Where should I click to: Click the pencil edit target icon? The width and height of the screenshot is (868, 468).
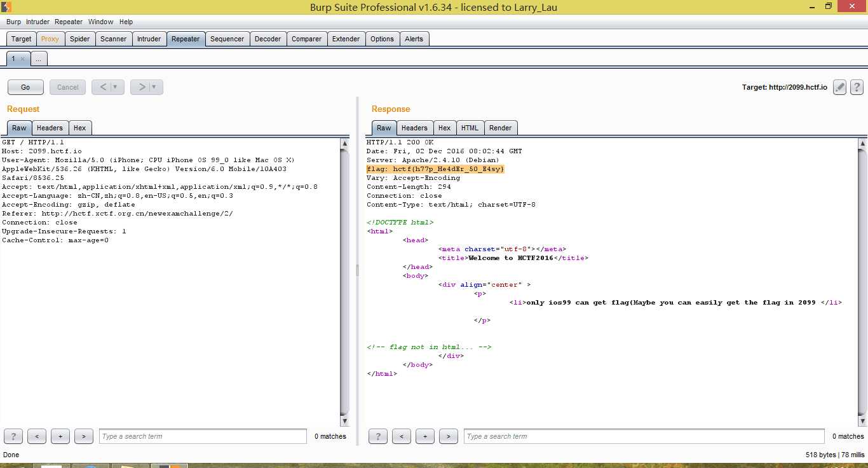[840, 87]
